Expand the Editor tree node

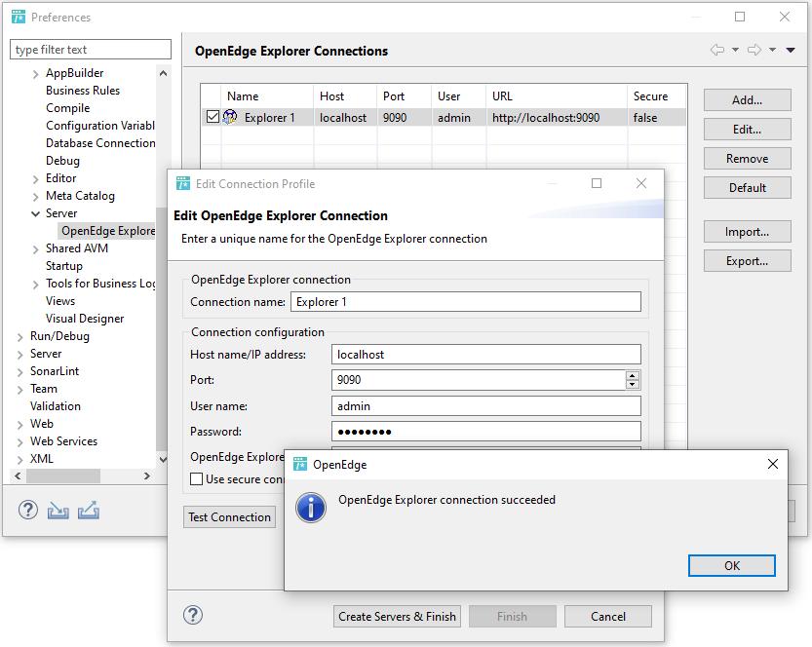pyautogui.click(x=35, y=179)
